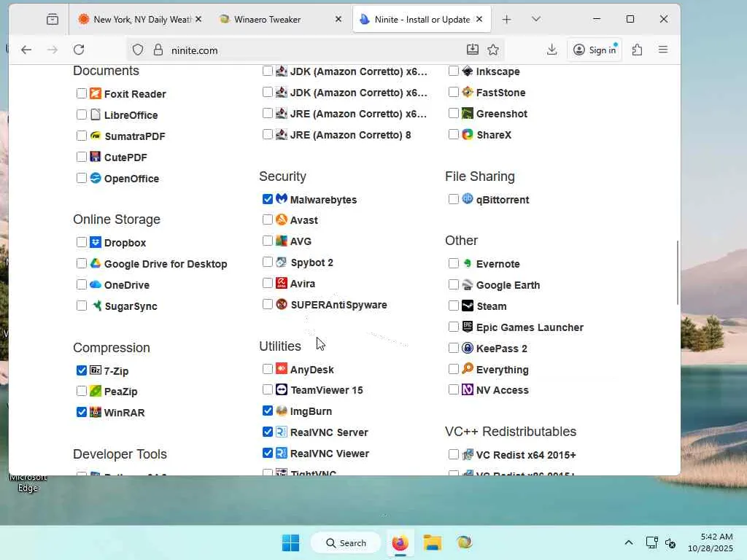Check the Spybot 2 checkbox
The width and height of the screenshot is (747, 560).
[267, 262]
